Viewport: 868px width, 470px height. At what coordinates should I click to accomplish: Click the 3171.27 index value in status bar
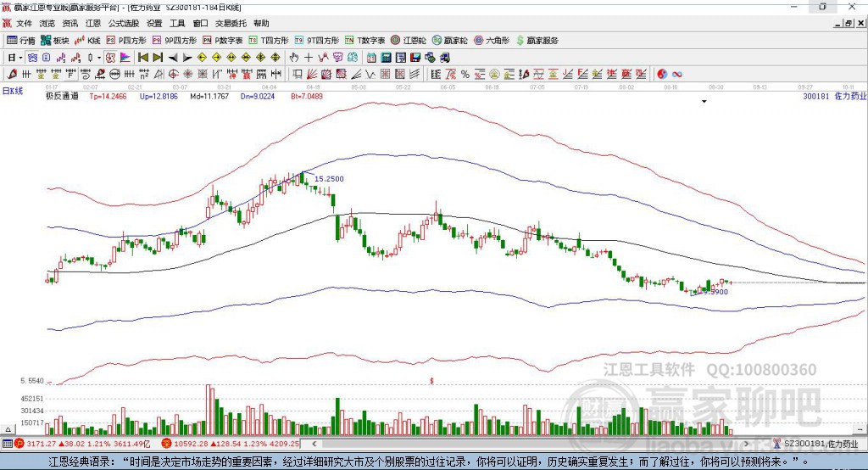(x=41, y=444)
